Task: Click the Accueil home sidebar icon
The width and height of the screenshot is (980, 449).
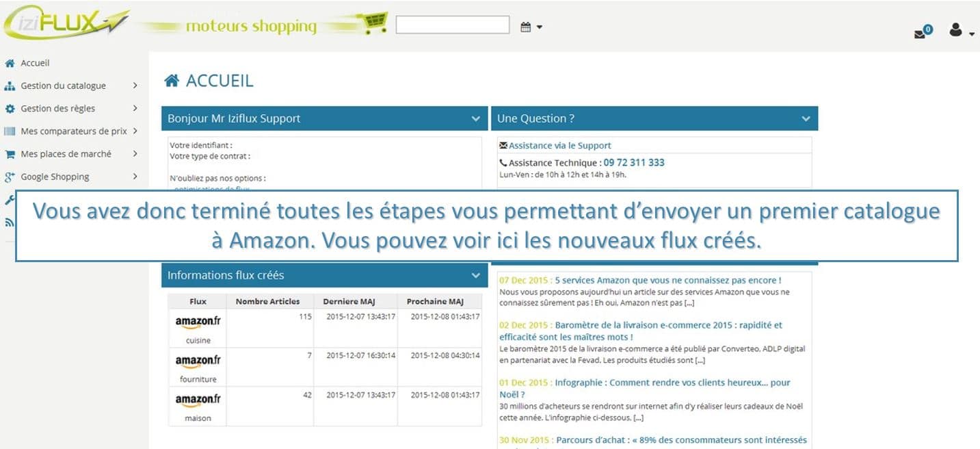Action: [x=10, y=63]
